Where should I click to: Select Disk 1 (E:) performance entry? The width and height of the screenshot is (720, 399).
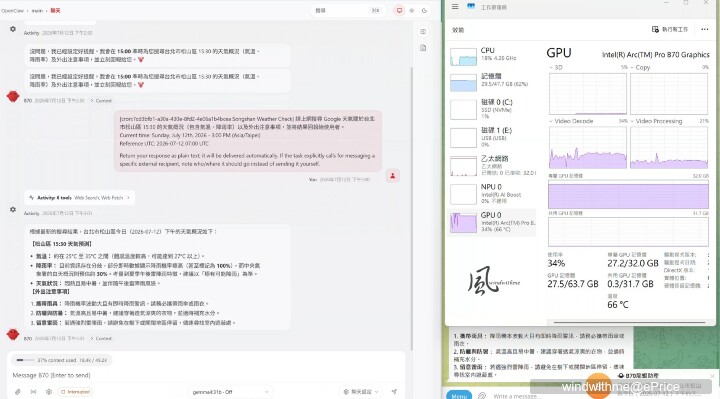491,137
